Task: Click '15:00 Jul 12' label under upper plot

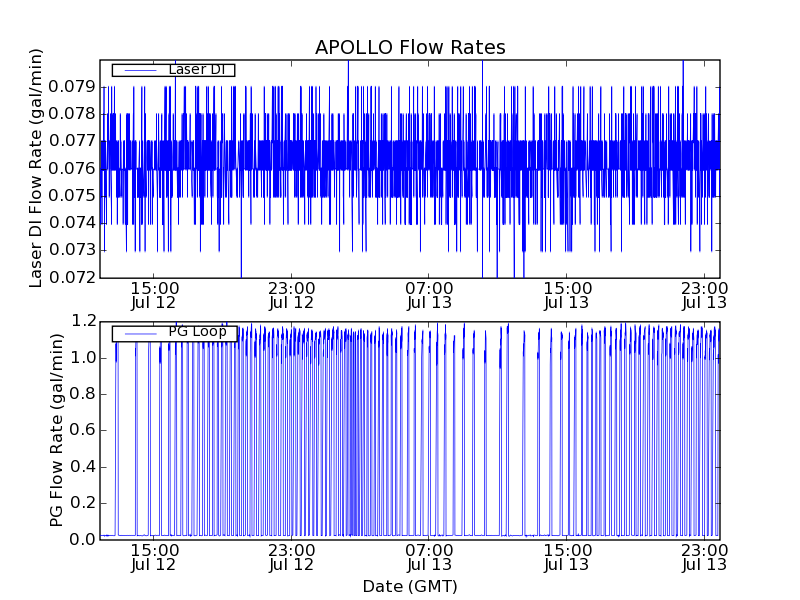Action: click(x=154, y=296)
